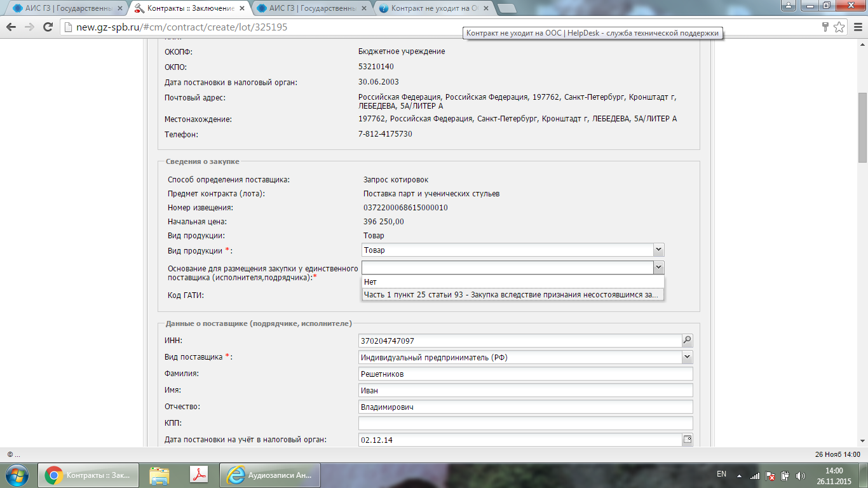Click the registration date field 02.12.14
This screenshot has height=488, width=868.
520,440
